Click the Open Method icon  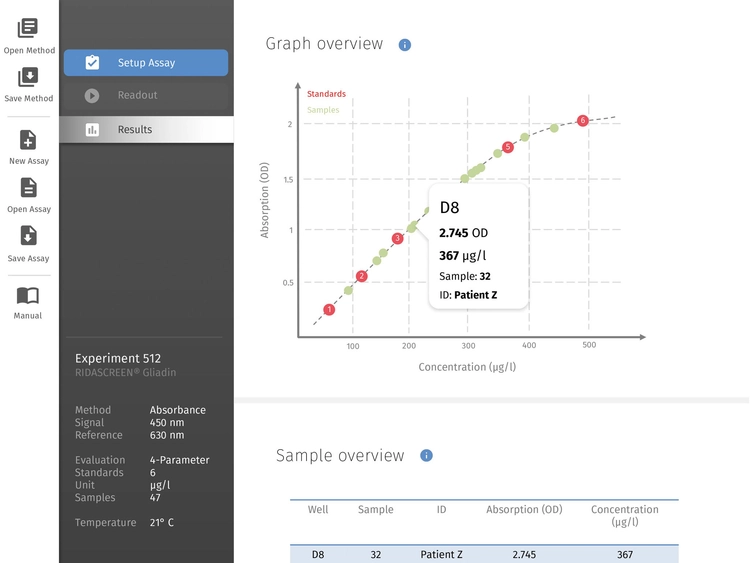[x=28, y=28]
